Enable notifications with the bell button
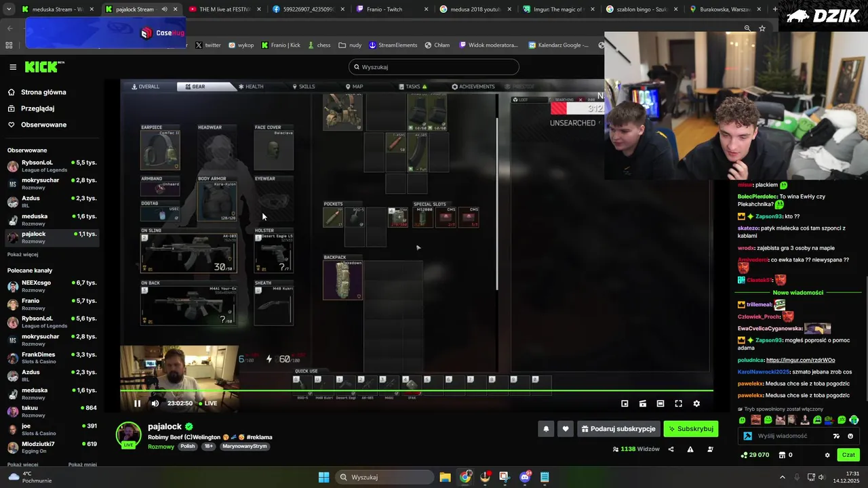Viewport: 868px width, 488px height. tap(546, 428)
